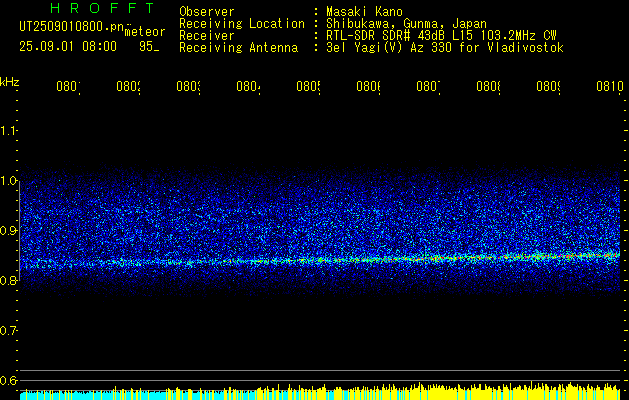Image resolution: width=629 pixels, height=400 pixels.
Task: Click the red-hot carrier trace near 0809
Action: [x=562, y=255]
